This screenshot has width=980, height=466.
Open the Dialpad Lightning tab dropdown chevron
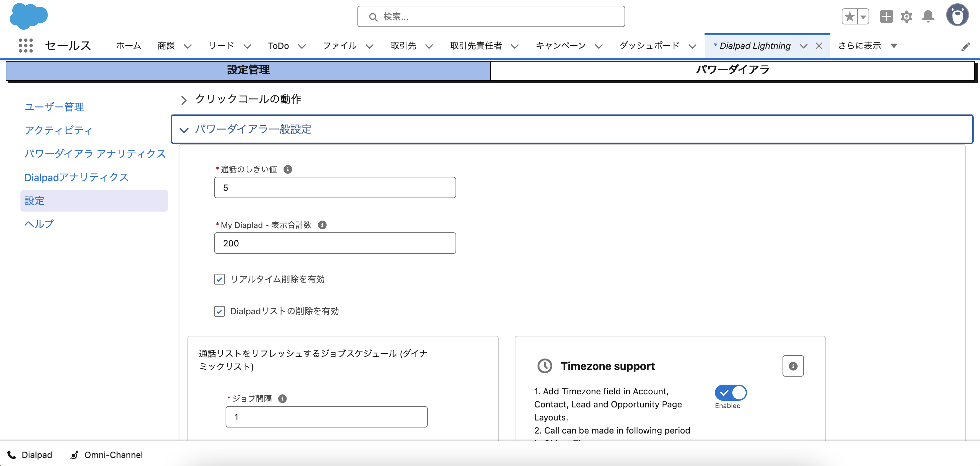(803, 46)
